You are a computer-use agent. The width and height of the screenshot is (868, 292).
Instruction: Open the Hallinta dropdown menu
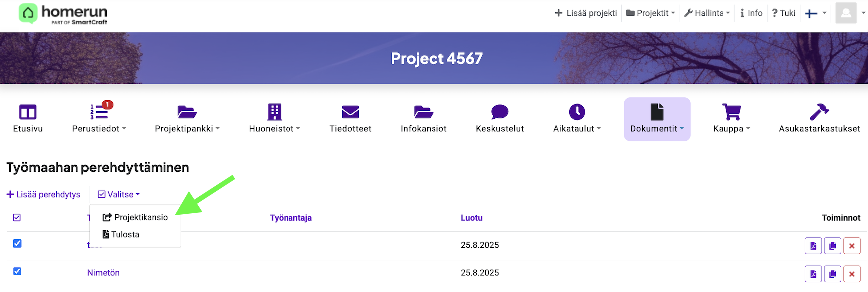coord(707,13)
